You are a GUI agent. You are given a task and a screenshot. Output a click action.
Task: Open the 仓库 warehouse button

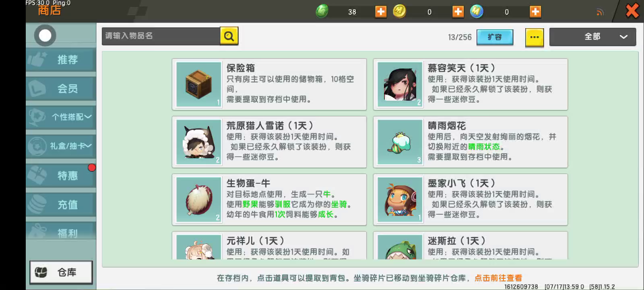click(x=61, y=272)
